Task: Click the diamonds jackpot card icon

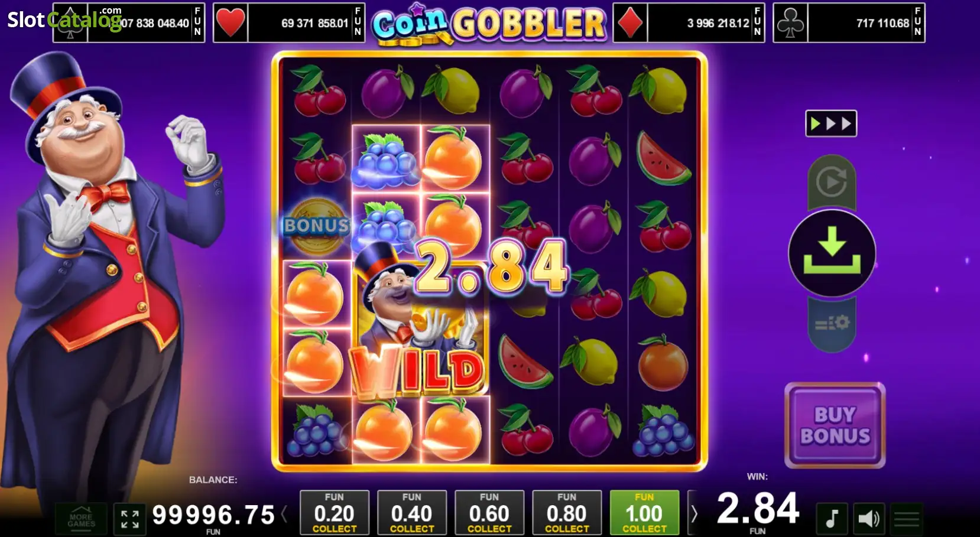Action: [630, 22]
